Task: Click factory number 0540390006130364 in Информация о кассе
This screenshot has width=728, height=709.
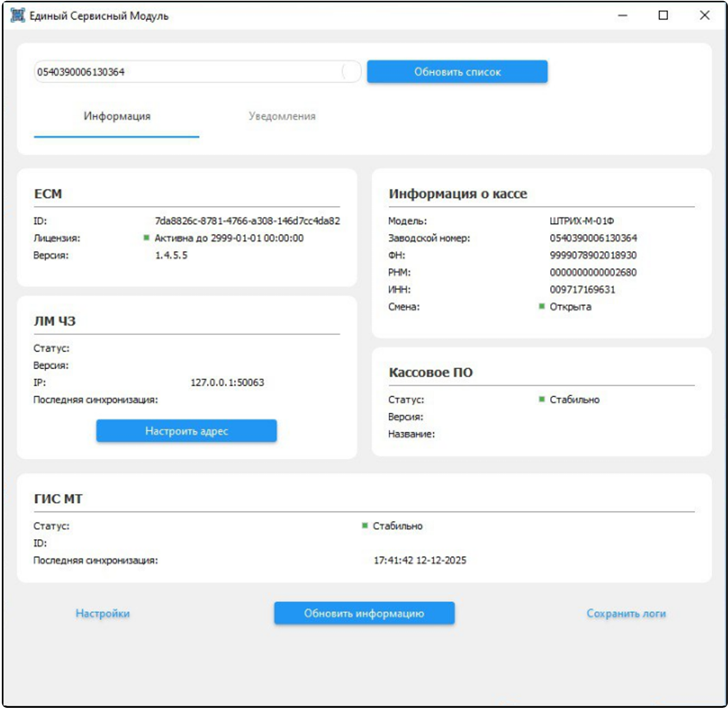Action: (593, 238)
